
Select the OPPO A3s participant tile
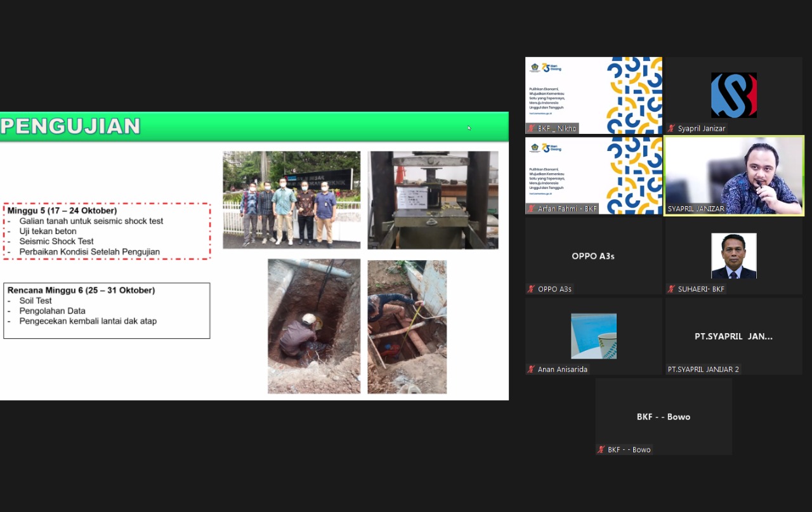point(593,256)
